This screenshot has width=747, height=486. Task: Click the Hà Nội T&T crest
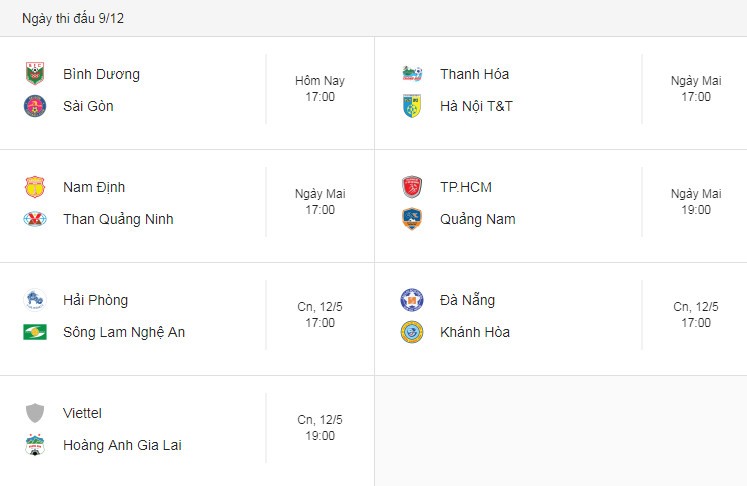coord(412,106)
